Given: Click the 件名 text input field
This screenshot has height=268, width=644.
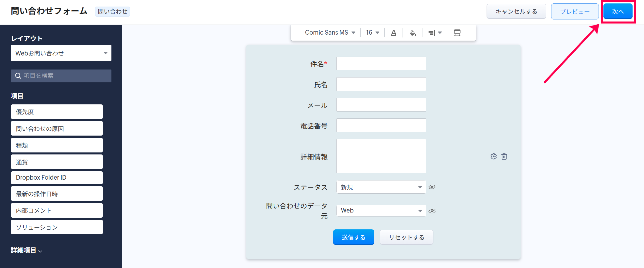Looking at the screenshot, I should point(381,63).
